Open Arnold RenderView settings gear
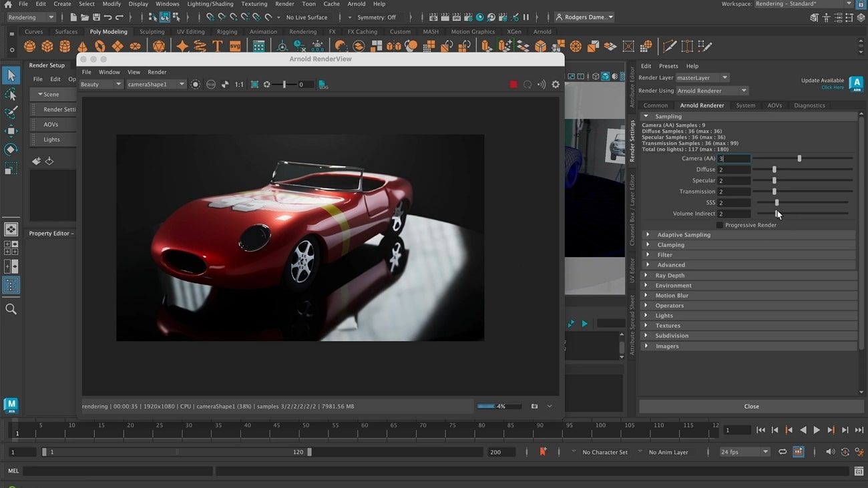Viewport: 868px width, 488px height. (x=555, y=85)
